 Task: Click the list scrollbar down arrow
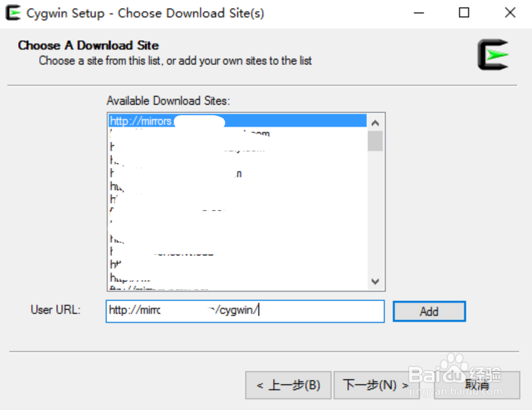coord(375,281)
